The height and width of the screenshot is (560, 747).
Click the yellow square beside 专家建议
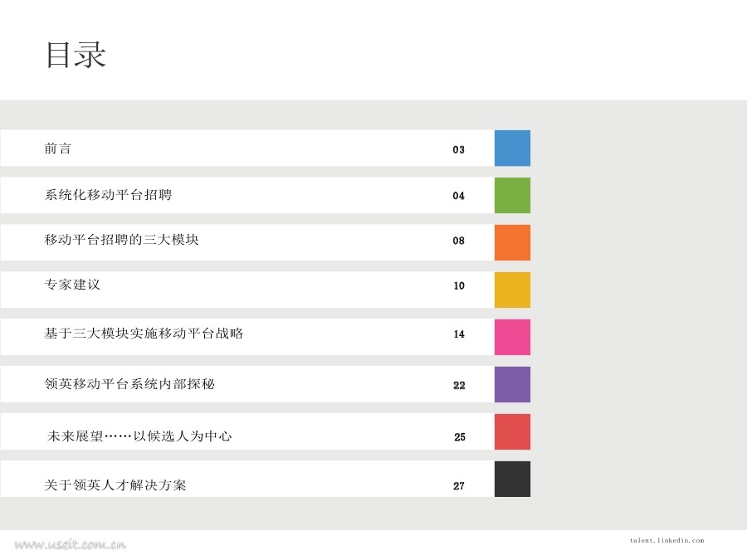click(512, 290)
